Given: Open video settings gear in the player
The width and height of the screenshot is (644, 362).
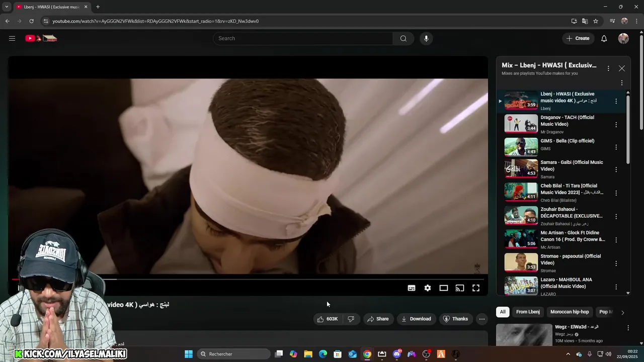Looking at the screenshot, I should click(x=427, y=288).
